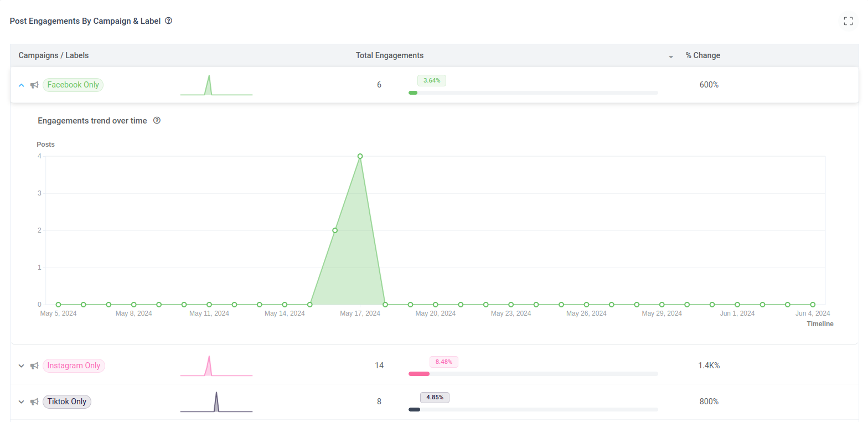
Task: Click the Facebook Only sparkline thumbnail
Action: (x=216, y=85)
